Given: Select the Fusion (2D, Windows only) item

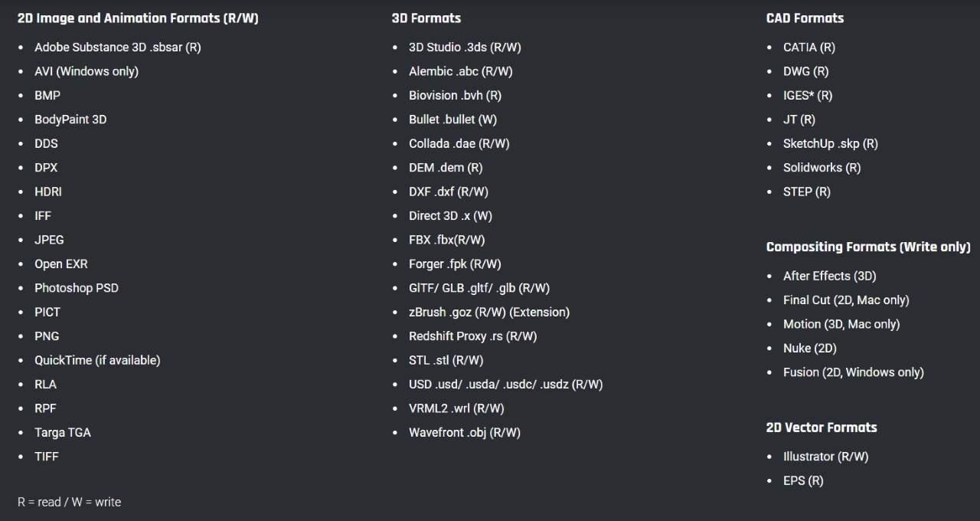Looking at the screenshot, I should 853,372.
